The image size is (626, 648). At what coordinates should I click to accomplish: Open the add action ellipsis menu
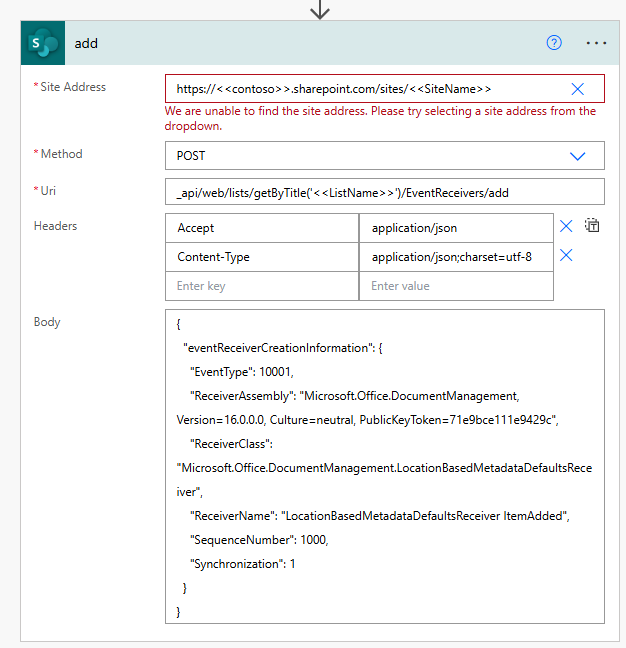(x=596, y=43)
